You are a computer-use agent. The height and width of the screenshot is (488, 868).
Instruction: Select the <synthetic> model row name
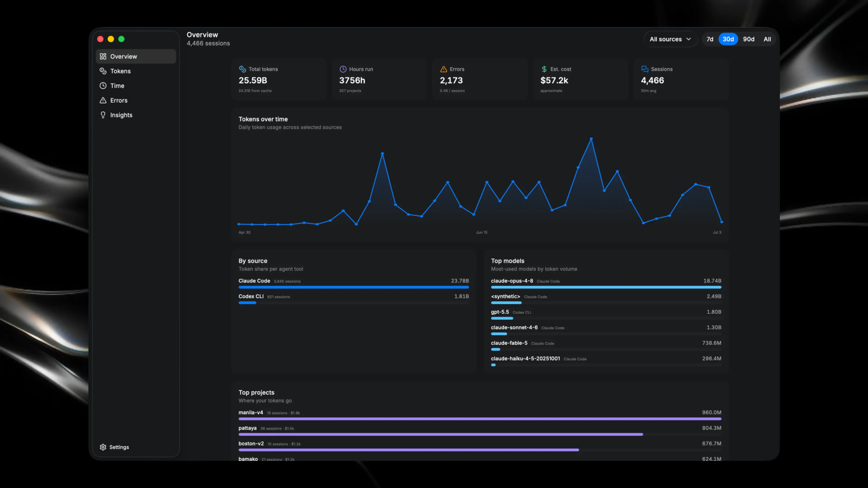pos(505,296)
